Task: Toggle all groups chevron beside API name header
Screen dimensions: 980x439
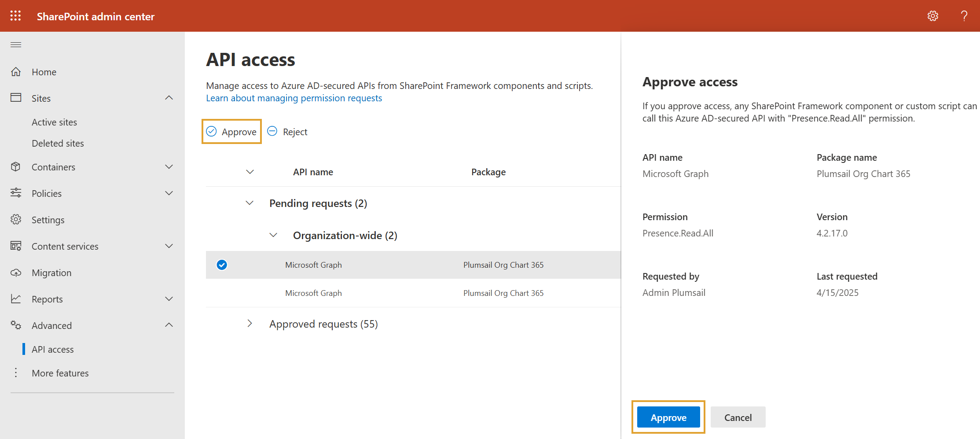Action: (x=250, y=172)
